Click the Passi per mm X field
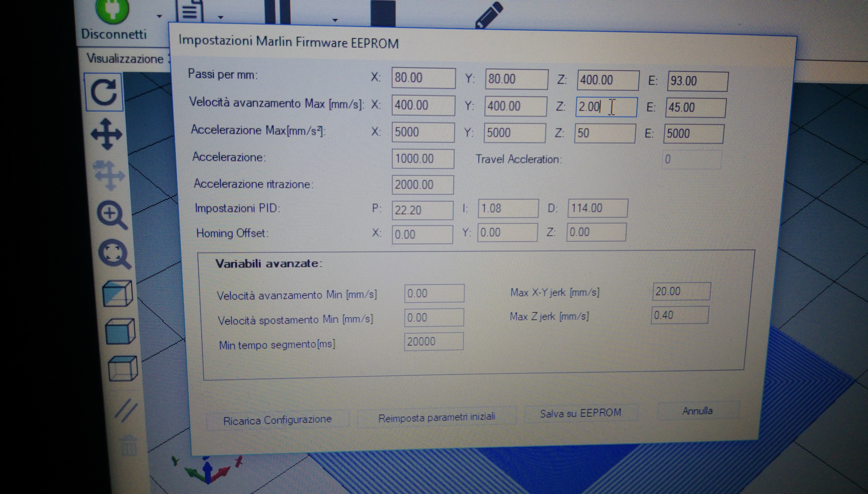Image resolution: width=868 pixels, height=494 pixels. (x=423, y=78)
